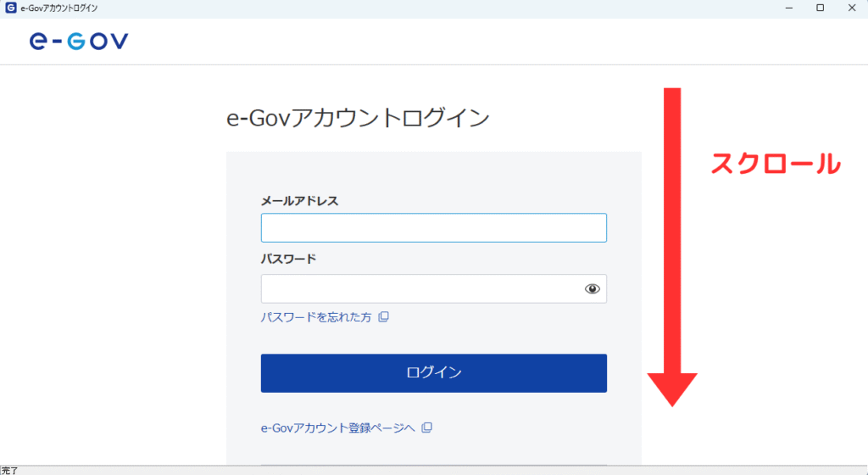868x475 pixels.
Task: Click the e-Govアカウントログイン heading text
Action: 358,118
